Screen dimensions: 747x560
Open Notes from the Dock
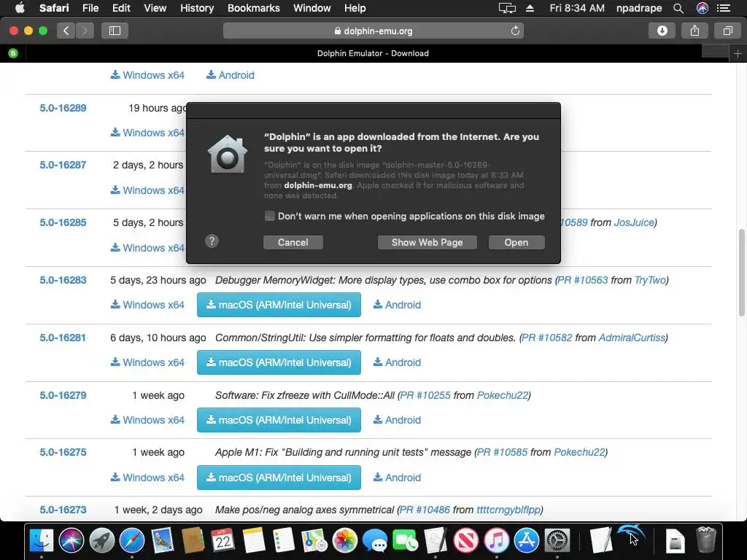click(253, 540)
